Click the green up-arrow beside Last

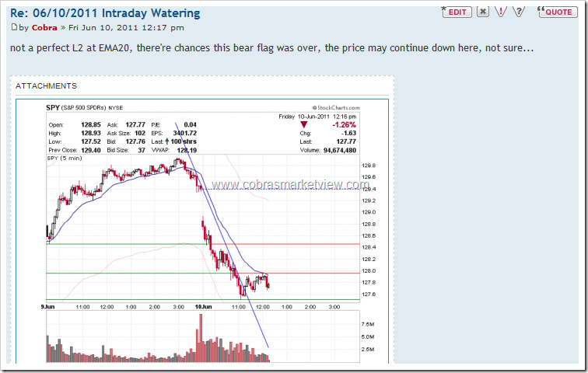pos(167,141)
